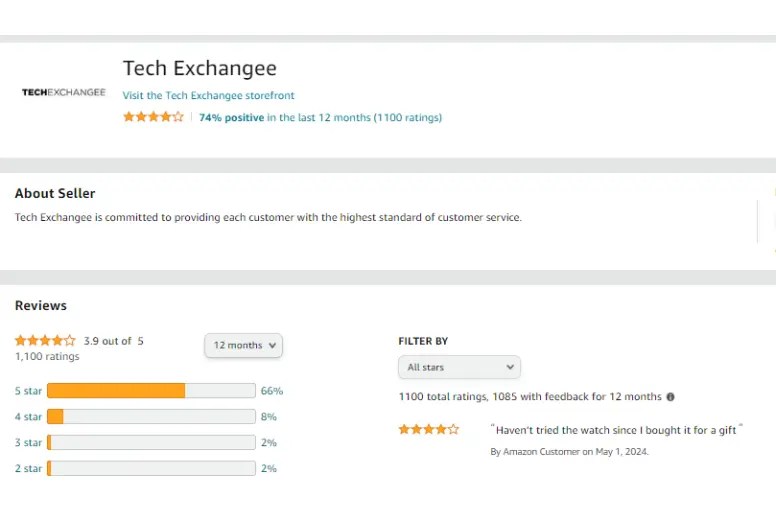Filter by the 3 star label
The image size is (776, 512).
(28, 443)
